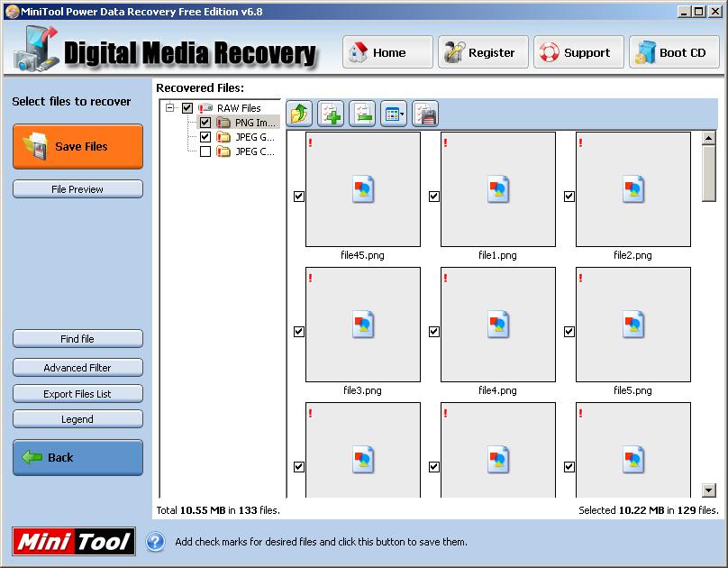728x568 pixels.
Task: Go Back to the previous step
Action: [x=77, y=457]
